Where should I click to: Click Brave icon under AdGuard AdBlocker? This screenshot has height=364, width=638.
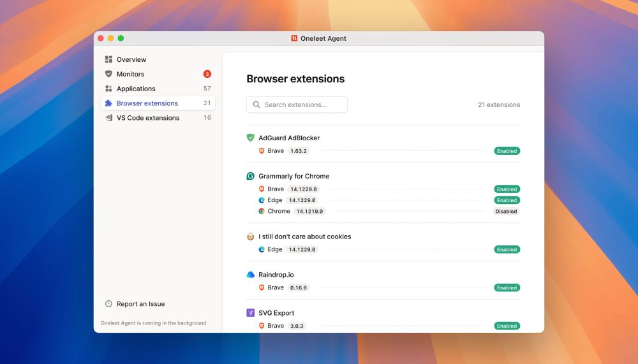262,151
